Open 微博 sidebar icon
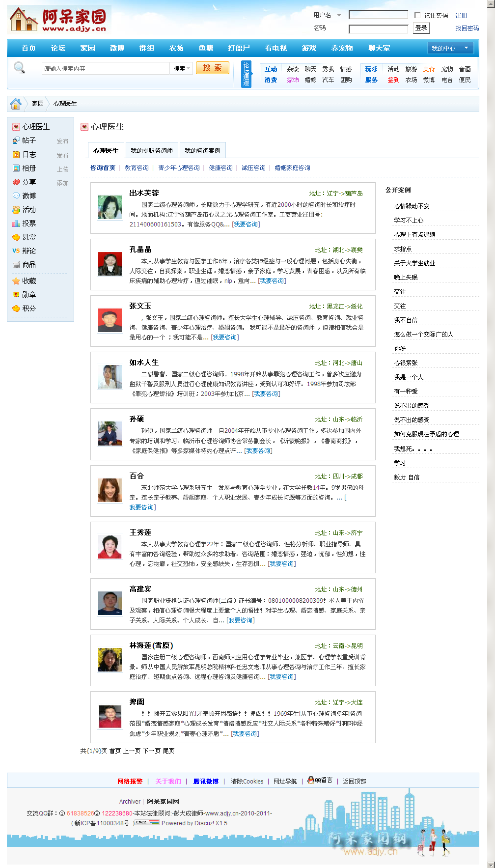495x868 pixels. 16,196
